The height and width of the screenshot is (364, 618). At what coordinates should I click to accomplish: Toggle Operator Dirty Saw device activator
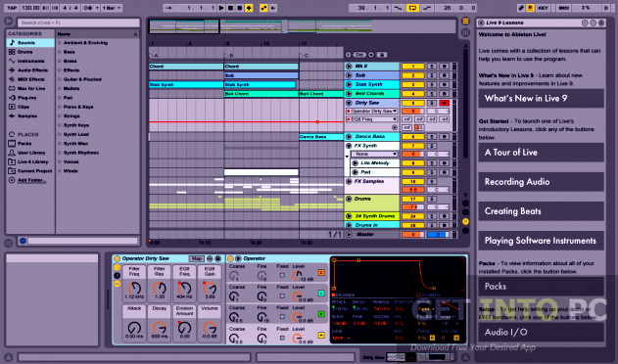118,259
